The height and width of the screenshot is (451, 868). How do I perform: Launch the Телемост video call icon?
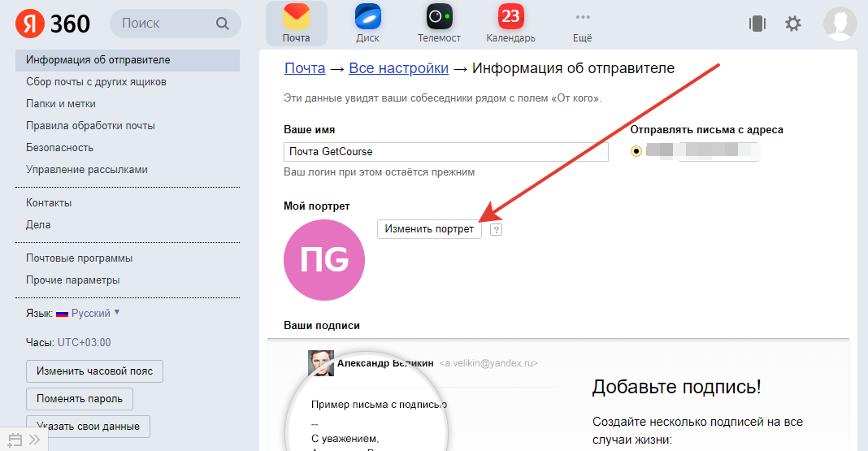pyautogui.click(x=439, y=24)
